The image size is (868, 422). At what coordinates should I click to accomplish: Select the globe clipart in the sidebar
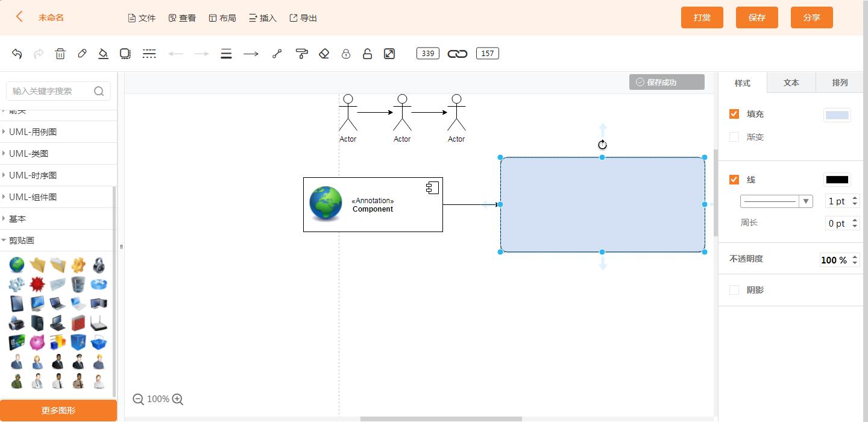pos(16,265)
